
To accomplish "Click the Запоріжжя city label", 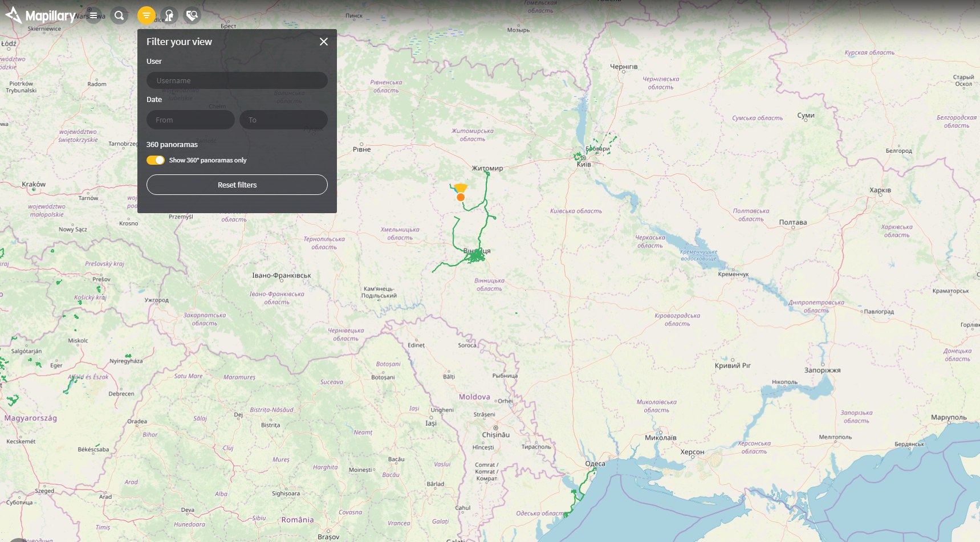I will 822,370.
